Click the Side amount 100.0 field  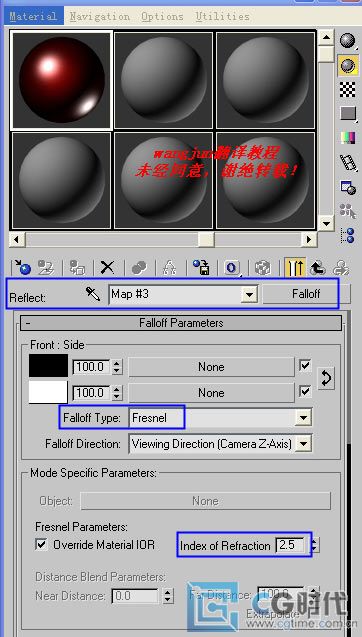tap(91, 393)
